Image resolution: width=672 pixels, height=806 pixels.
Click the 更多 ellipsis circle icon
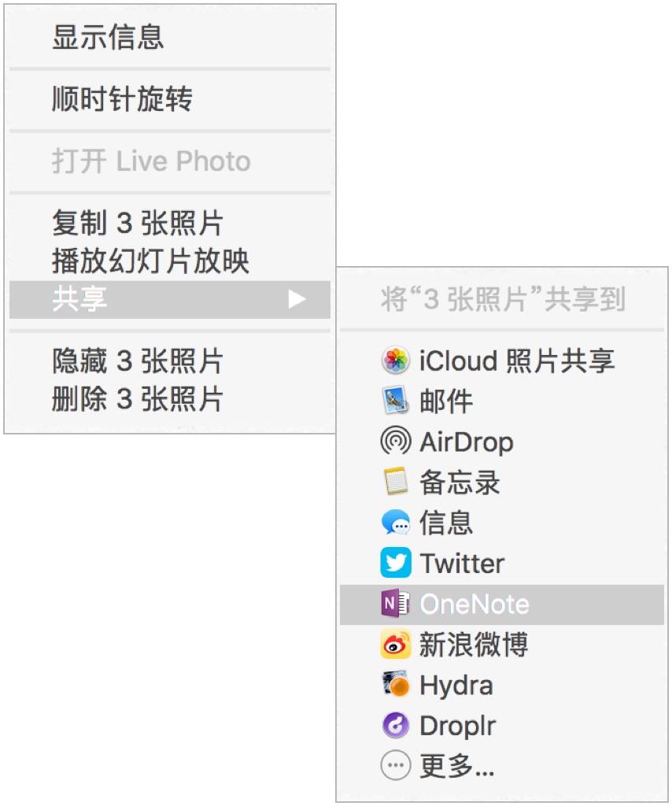point(395,765)
